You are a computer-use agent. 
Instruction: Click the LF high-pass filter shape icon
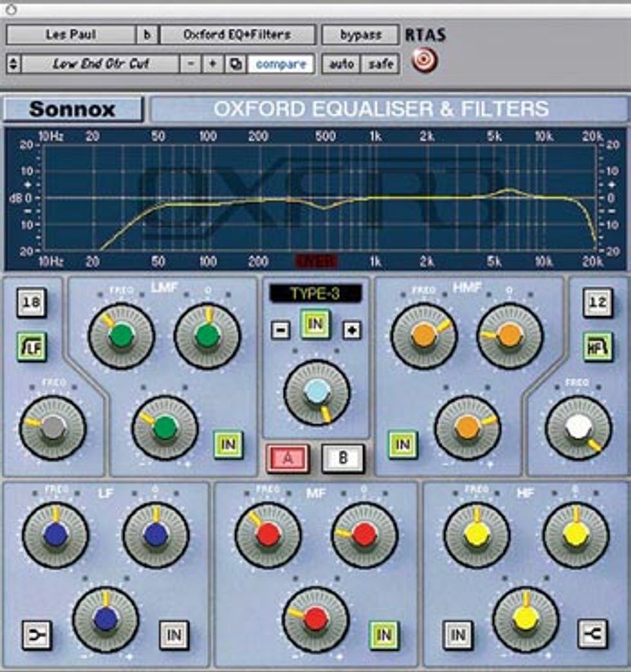coord(32,346)
